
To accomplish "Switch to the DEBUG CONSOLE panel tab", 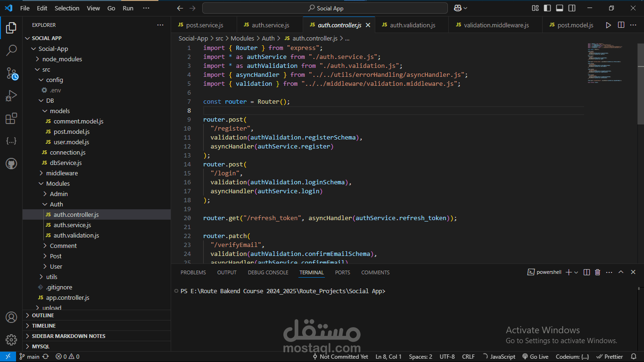I will pos(268,272).
